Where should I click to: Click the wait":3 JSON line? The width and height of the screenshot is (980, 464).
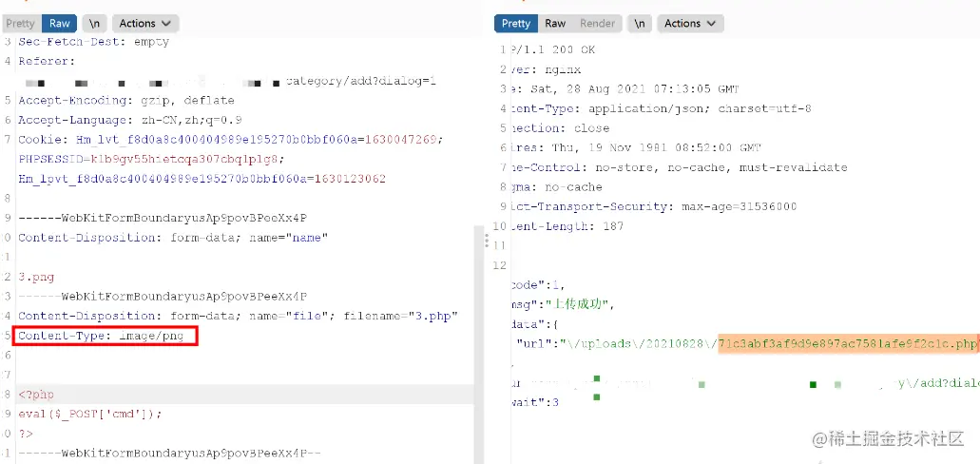[x=534, y=402]
